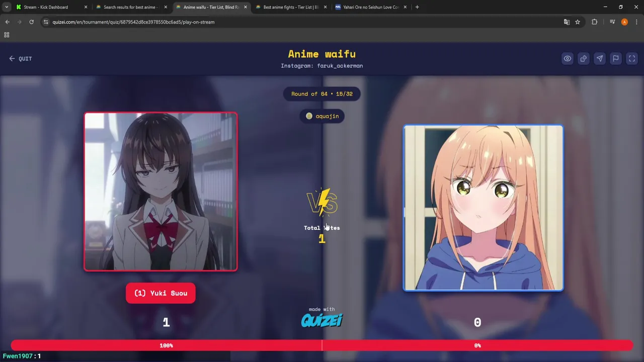Focus the quizei.com address bar

[x=302, y=22]
